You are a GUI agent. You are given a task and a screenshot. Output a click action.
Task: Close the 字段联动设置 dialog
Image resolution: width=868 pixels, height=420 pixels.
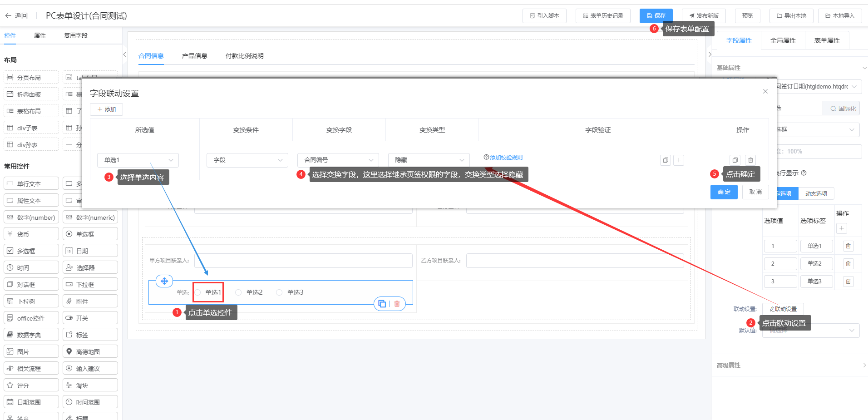pyautogui.click(x=765, y=91)
